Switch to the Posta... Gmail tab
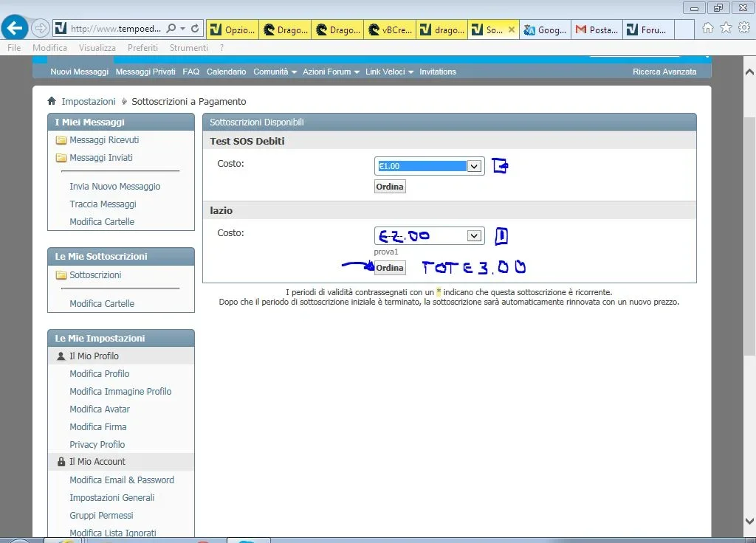756x543 pixels. (x=597, y=30)
